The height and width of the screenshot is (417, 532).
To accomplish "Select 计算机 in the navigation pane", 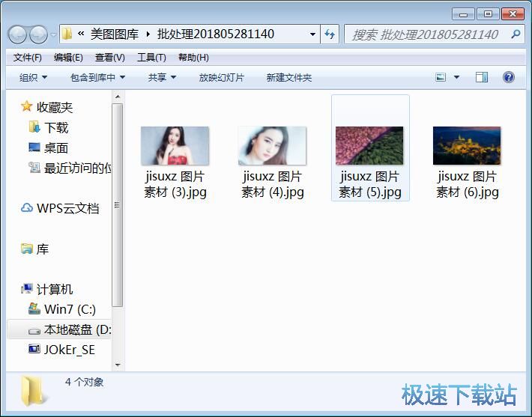I will 55,290.
